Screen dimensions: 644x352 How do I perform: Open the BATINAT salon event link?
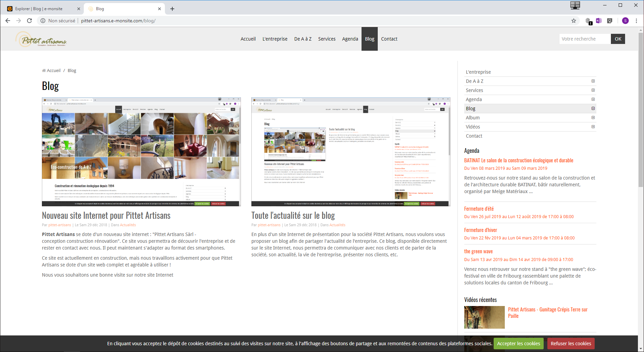point(519,161)
